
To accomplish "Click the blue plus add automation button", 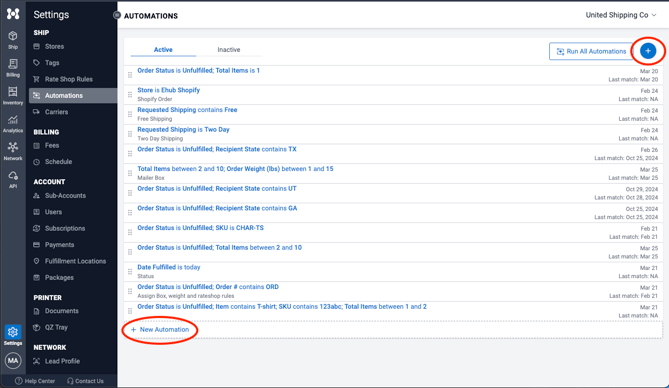I will click(648, 51).
